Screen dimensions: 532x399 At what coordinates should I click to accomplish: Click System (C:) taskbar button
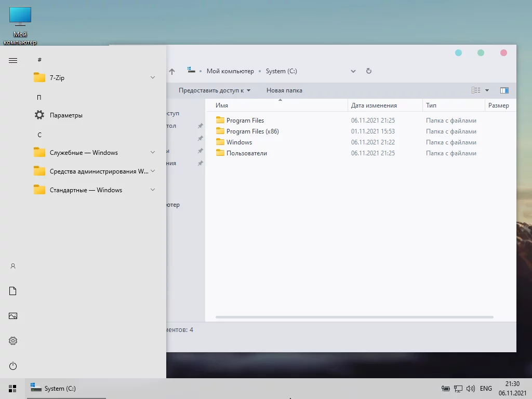[66, 389]
